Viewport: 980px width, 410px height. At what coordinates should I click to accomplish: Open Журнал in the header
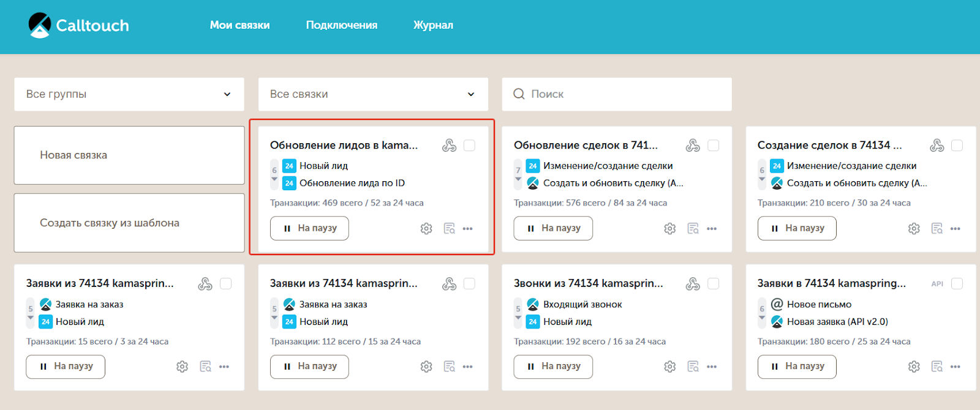point(433,25)
